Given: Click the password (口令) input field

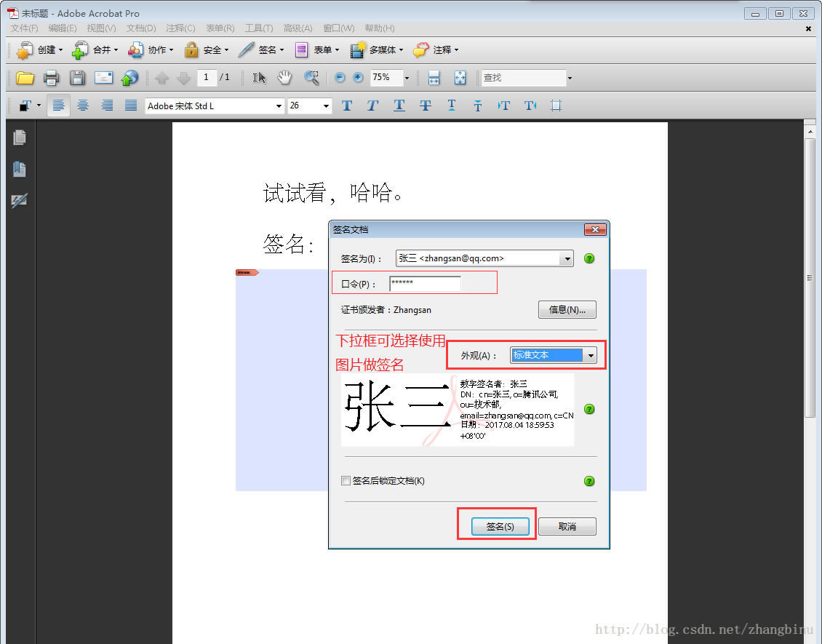Looking at the screenshot, I should tap(425, 284).
